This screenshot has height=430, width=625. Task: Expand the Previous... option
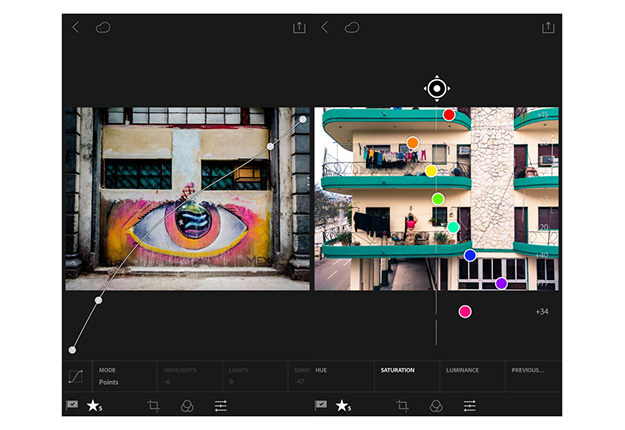527,371
